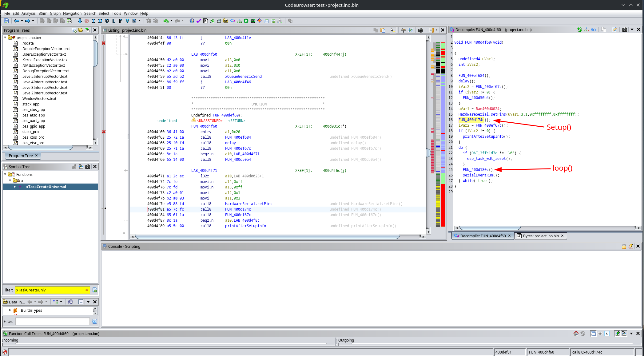Expand BuiltInTypes in Data Type Manager
Viewport: 644px width, 356px height.
(x=10, y=310)
